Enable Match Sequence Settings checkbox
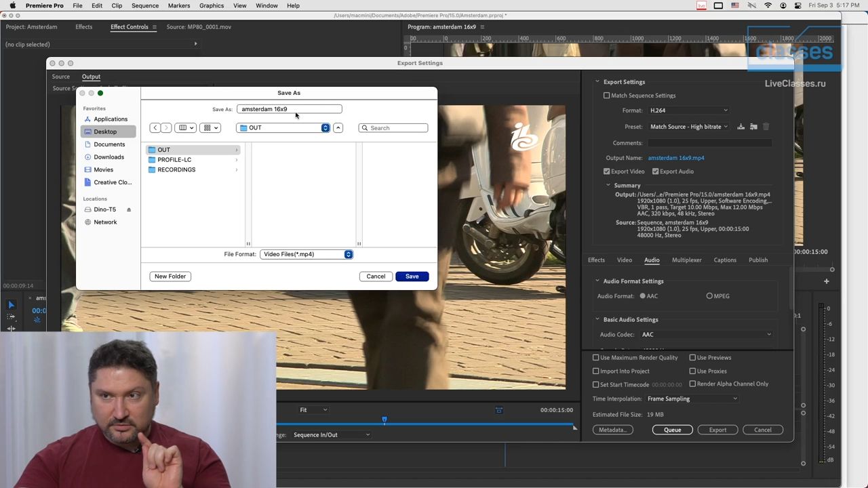868x488 pixels. pyautogui.click(x=607, y=96)
